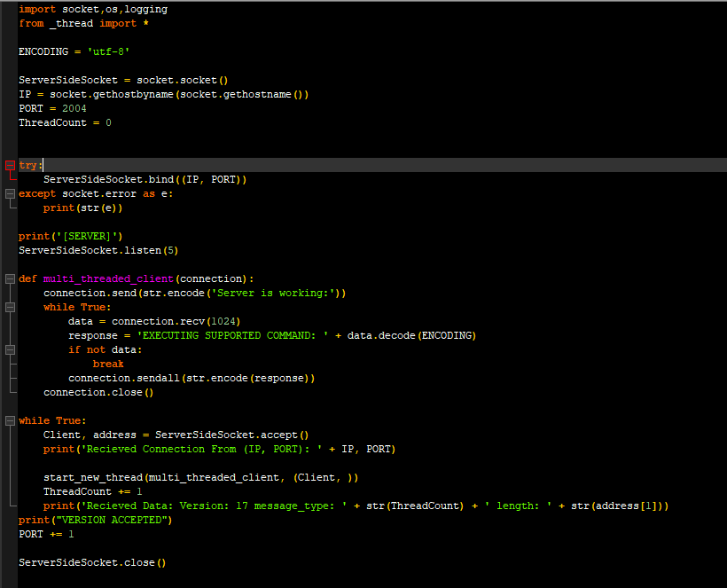The width and height of the screenshot is (727, 588).
Task: Click the ServerSideSocket.close() line
Action: [x=93, y=562]
